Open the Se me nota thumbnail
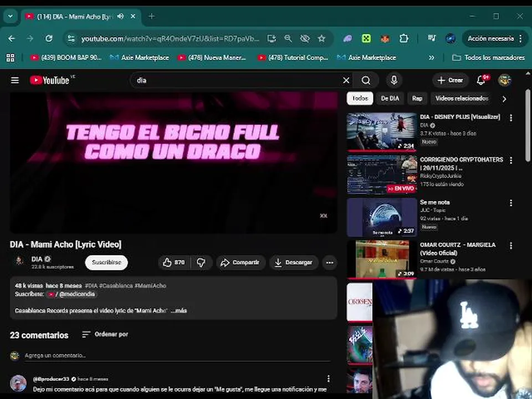 pos(382,217)
